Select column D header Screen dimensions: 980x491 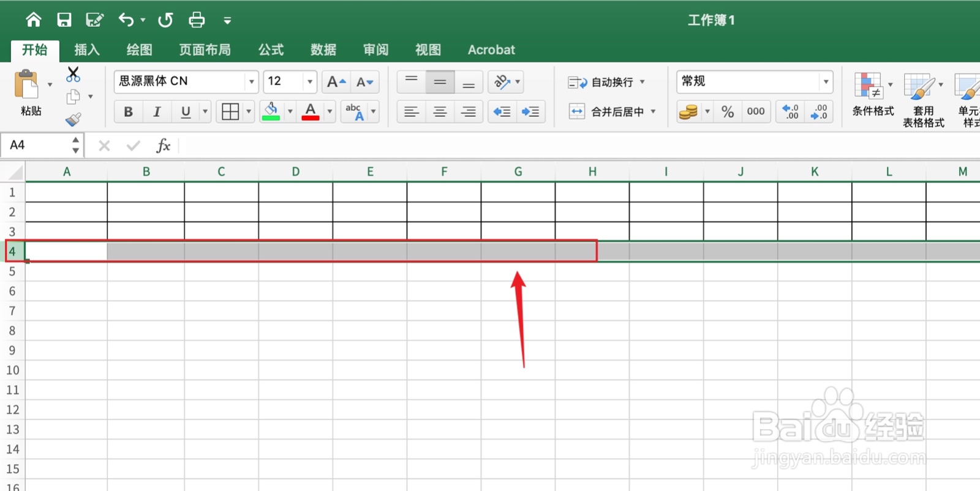click(296, 172)
